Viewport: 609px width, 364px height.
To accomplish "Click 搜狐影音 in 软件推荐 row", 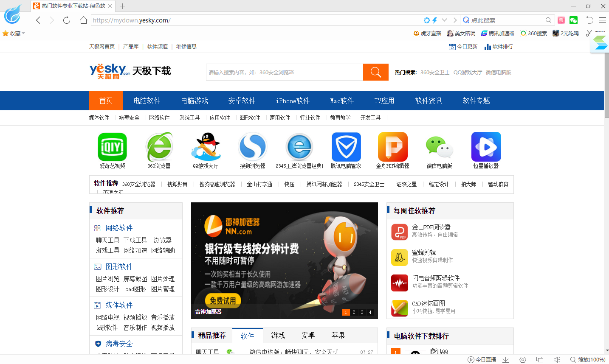I will (177, 184).
